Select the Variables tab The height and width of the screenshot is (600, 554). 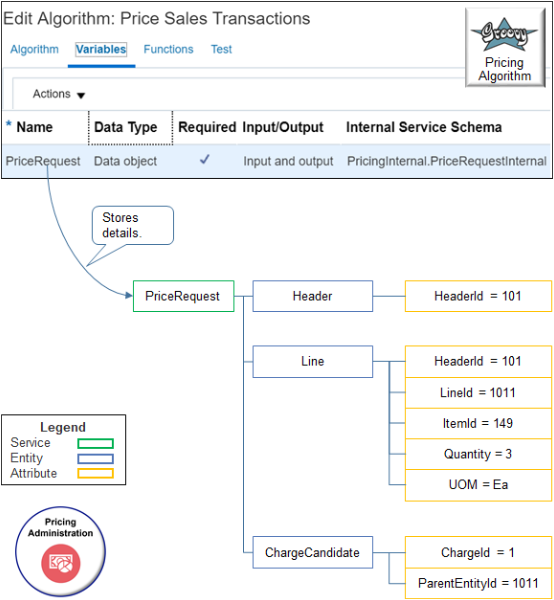click(101, 49)
